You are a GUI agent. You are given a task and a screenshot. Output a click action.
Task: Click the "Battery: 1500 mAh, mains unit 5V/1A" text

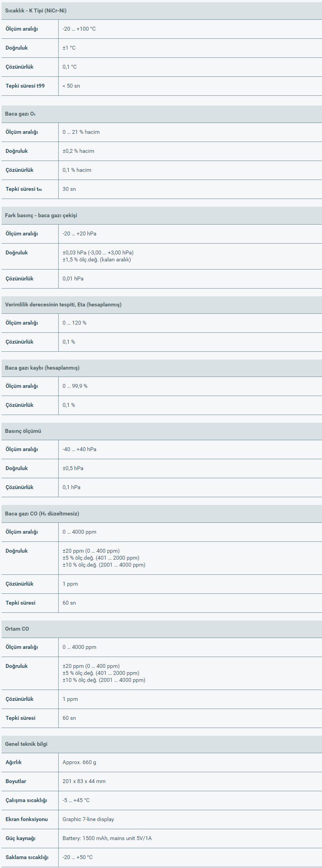point(107,839)
